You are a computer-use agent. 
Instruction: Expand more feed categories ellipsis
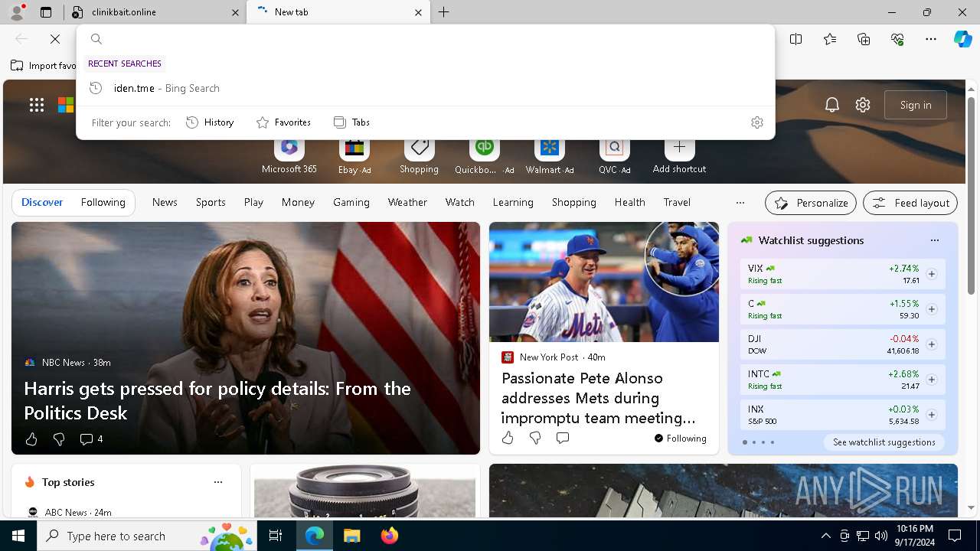pyautogui.click(x=740, y=203)
